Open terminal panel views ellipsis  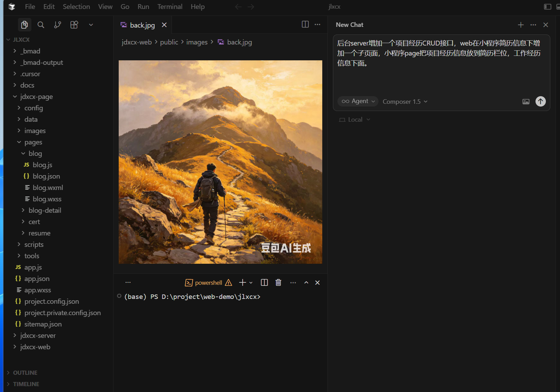point(128,282)
